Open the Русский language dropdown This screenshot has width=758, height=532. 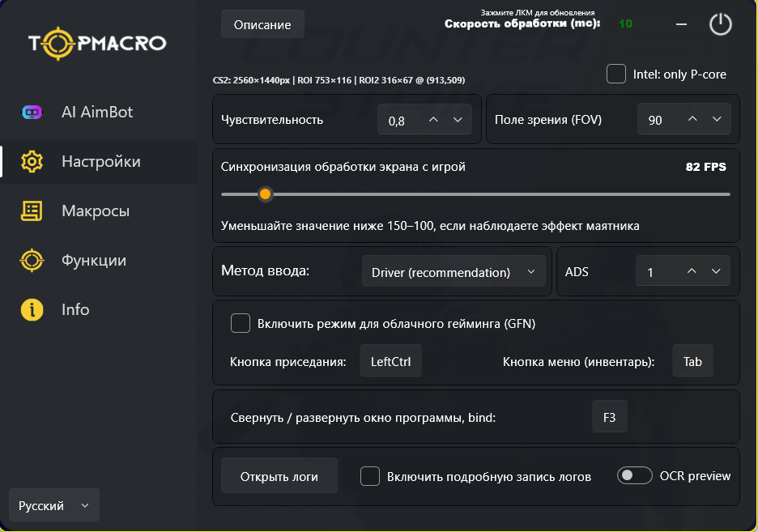[x=53, y=505]
